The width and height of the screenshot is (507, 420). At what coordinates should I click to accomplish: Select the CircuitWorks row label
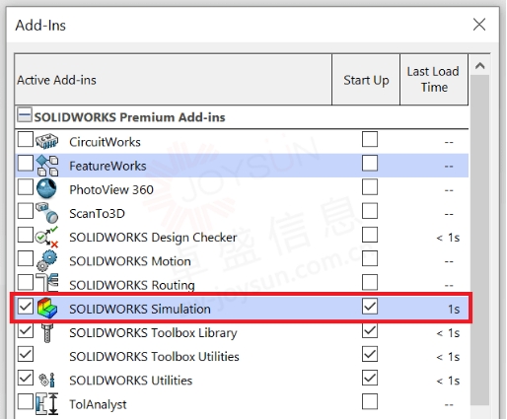[105, 142]
